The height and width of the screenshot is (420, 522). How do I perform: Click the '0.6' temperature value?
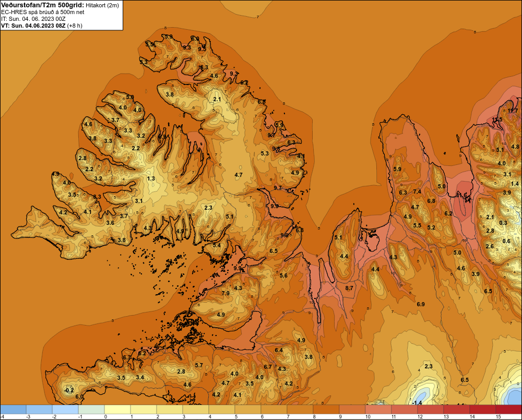pos(506,241)
